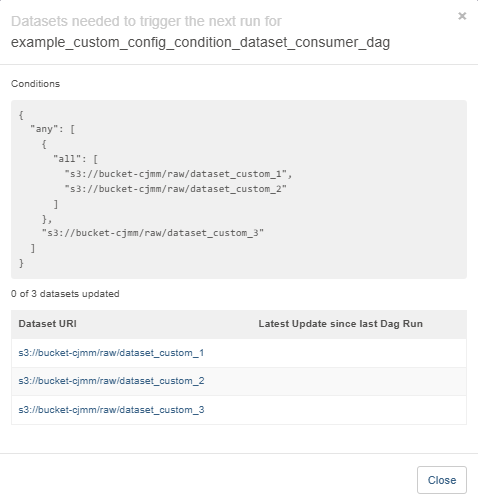Click dataset_custom_2 string in the JSON block
Viewport: 478px width, 503px height.
click(x=176, y=189)
